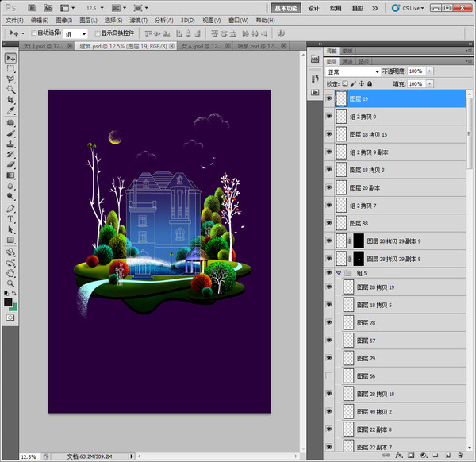Select the Brush tool
Viewport: 476px width, 462px height.
point(10,133)
